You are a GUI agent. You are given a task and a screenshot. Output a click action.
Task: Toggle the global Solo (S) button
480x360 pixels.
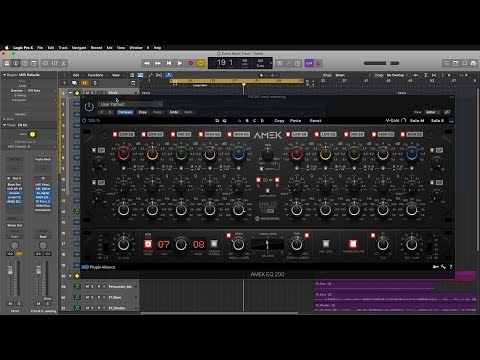click(x=95, y=83)
